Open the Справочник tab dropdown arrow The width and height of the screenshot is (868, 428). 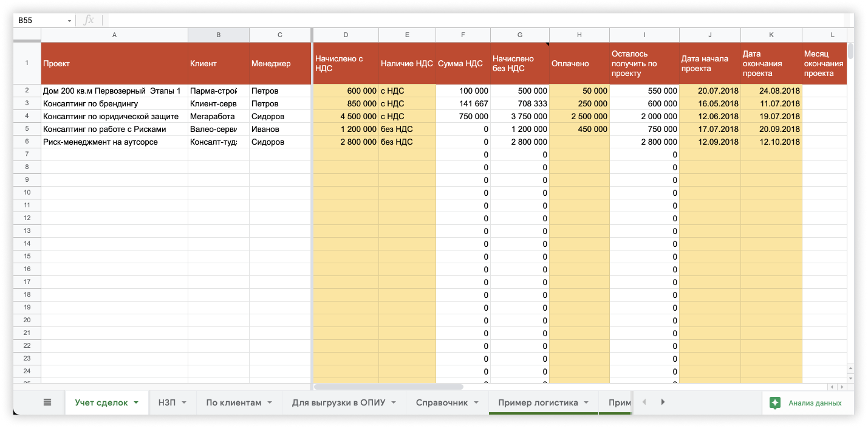pos(476,402)
